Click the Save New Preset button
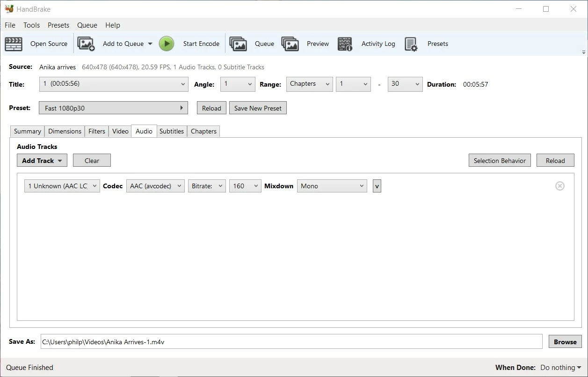 pos(258,108)
